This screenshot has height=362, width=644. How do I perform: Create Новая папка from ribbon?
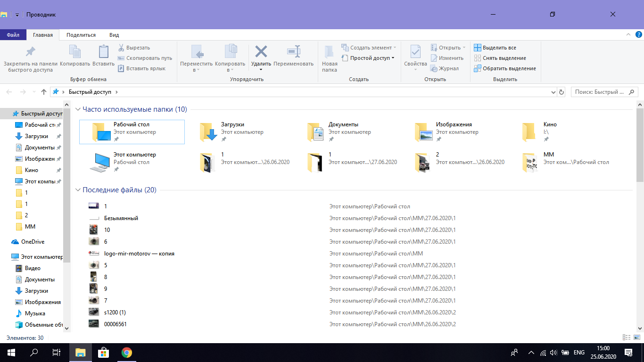pyautogui.click(x=330, y=58)
